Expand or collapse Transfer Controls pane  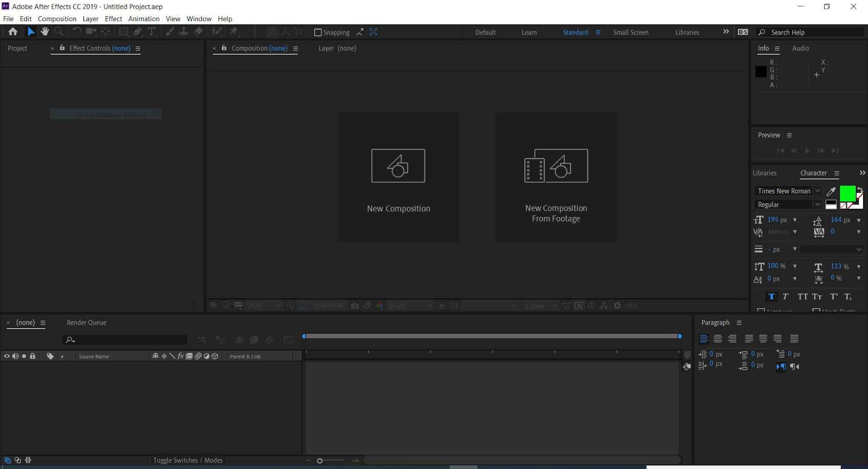[18, 460]
